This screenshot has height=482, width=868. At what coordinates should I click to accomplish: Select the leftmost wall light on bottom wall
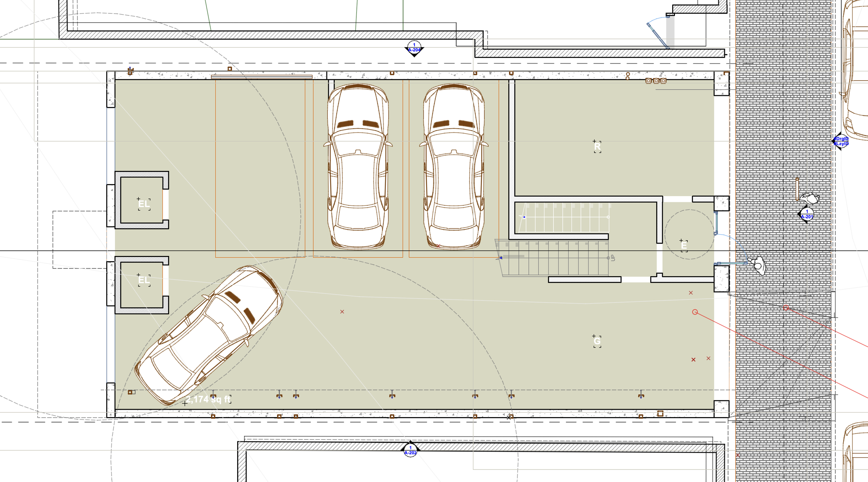tap(213, 394)
